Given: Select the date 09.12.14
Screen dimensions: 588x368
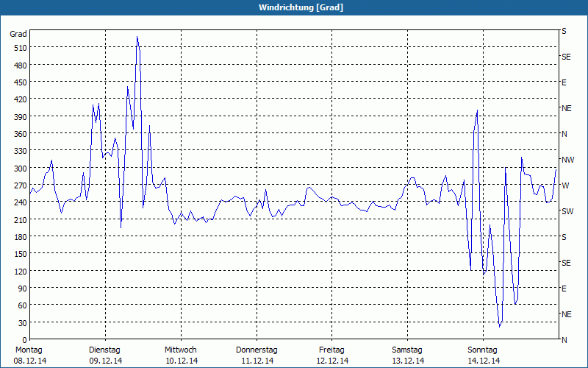Looking at the screenshot, I should [106, 361].
